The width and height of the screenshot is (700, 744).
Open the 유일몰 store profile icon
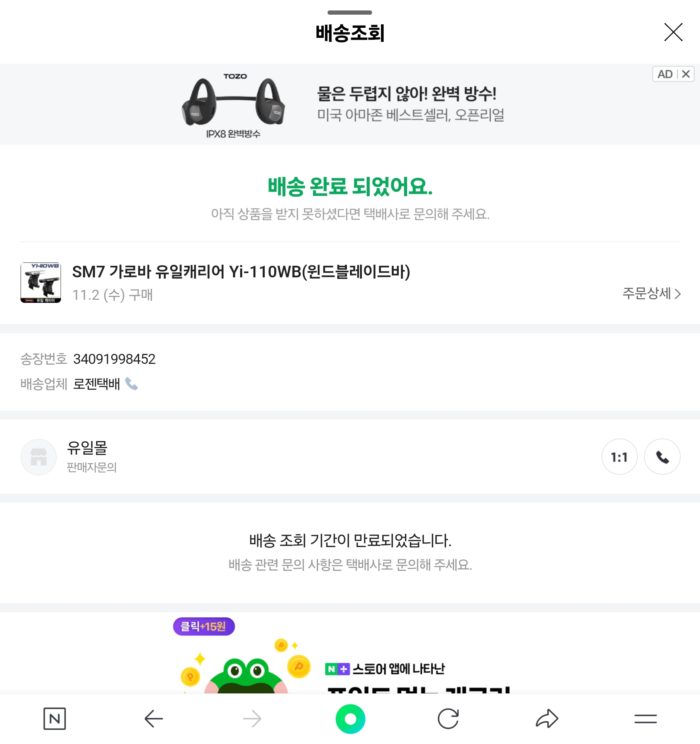[39, 457]
